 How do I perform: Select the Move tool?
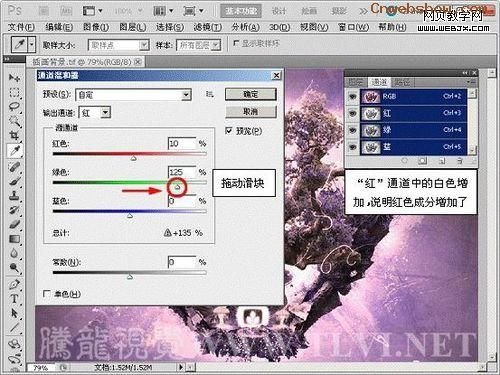pos(14,78)
